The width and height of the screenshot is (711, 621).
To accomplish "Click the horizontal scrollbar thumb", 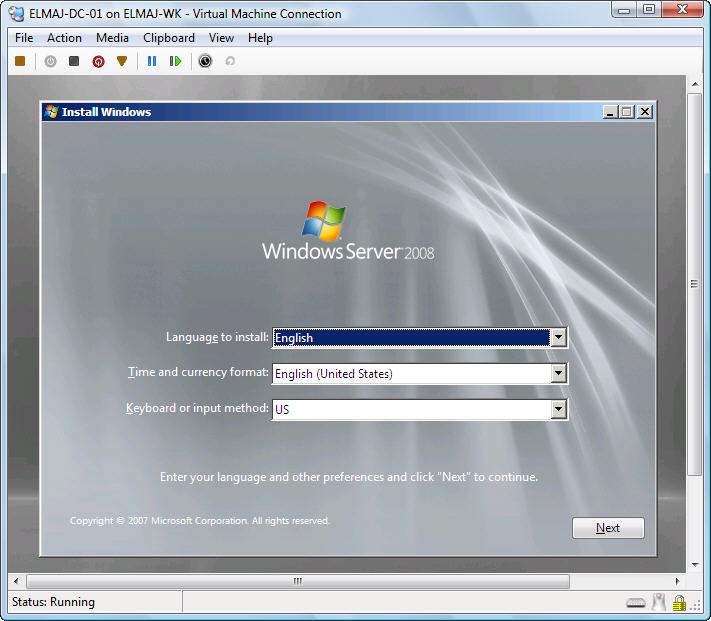I will (x=298, y=581).
